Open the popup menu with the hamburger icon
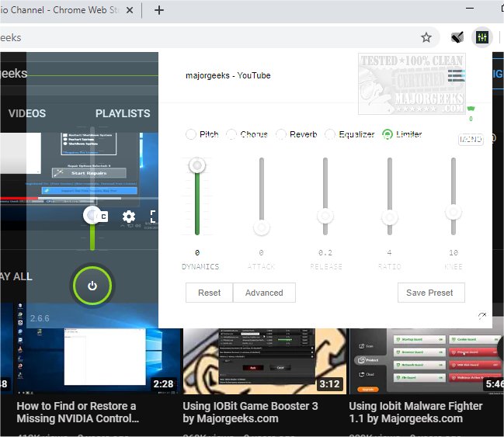The height and width of the screenshot is (437, 504). pos(457,75)
